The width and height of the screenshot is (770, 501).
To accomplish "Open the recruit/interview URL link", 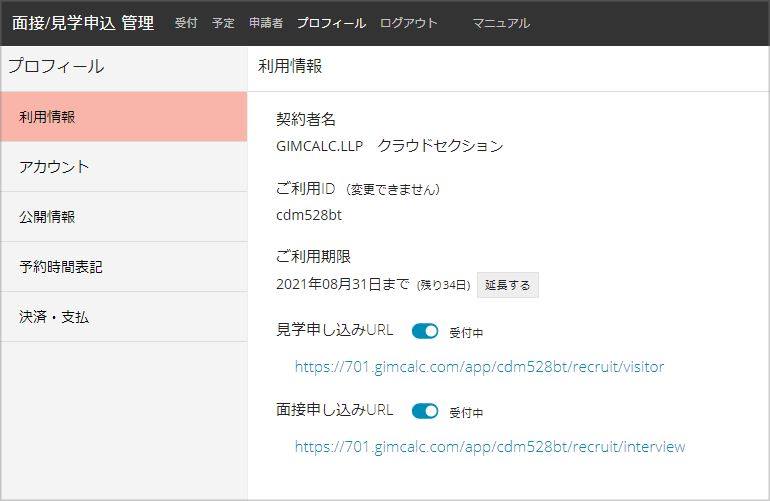I will tap(490, 447).
